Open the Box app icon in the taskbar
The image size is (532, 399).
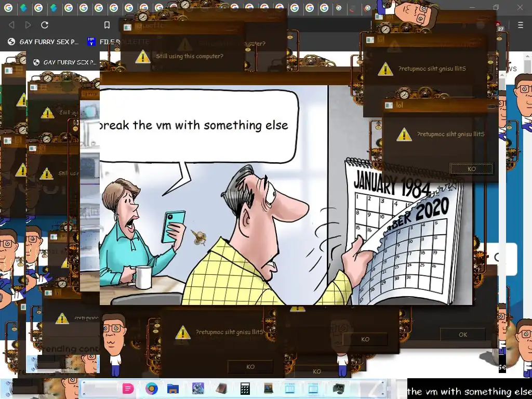pyautogui.click(x=198, y=389)
